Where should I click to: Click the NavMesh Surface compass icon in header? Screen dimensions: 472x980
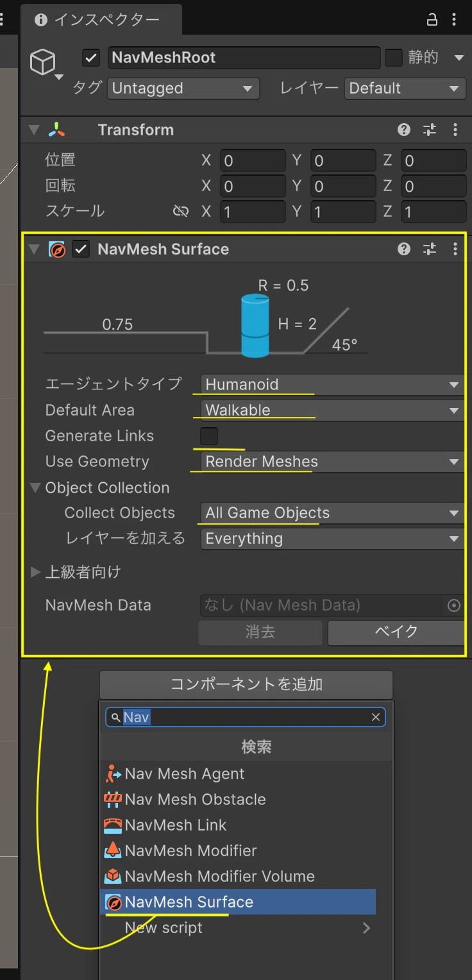[57, 249]
